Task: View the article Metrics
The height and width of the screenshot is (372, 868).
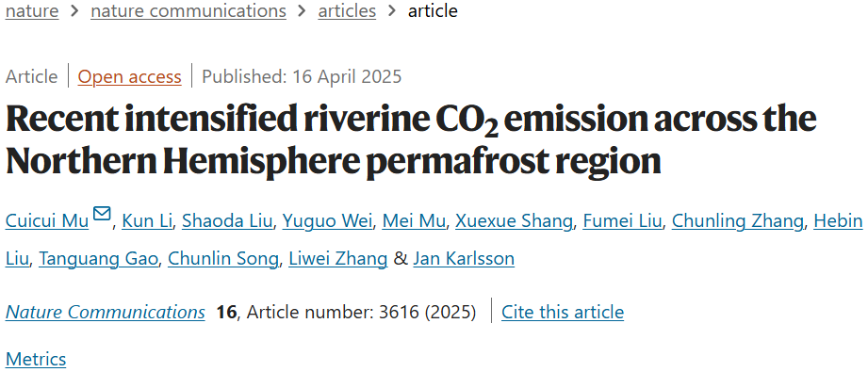Action: tap(36, 358)
